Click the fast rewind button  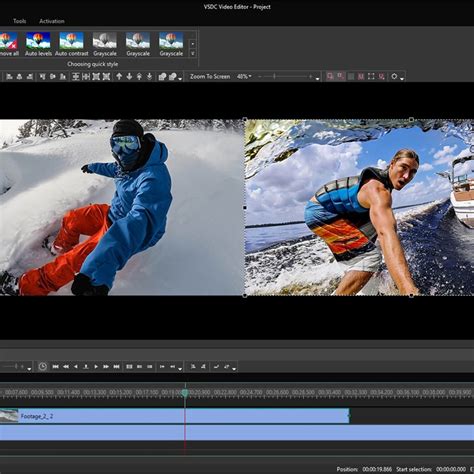66,367
